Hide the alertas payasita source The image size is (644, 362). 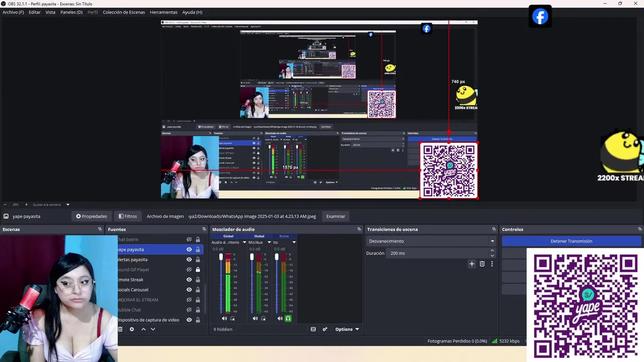coord(189,259)
